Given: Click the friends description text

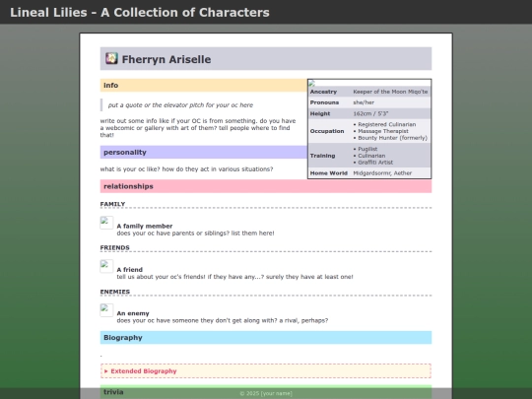Looking at the screenshot, I should click(x=234, y=277).
